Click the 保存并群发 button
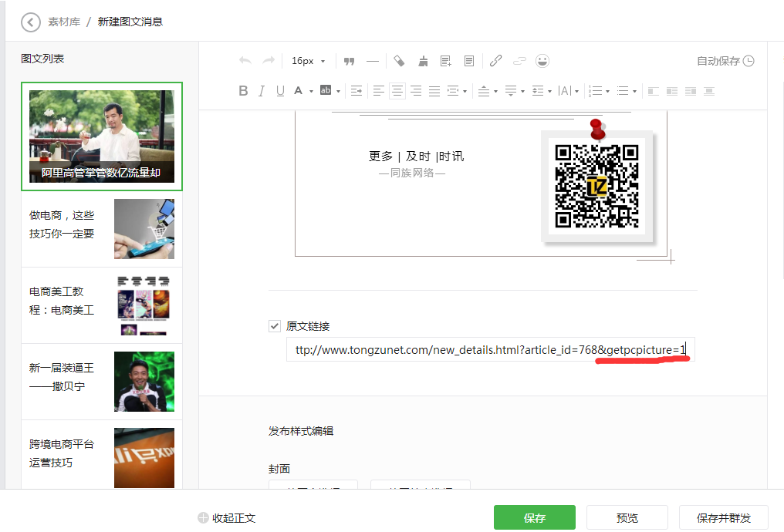784x532 pixels. 724,517
